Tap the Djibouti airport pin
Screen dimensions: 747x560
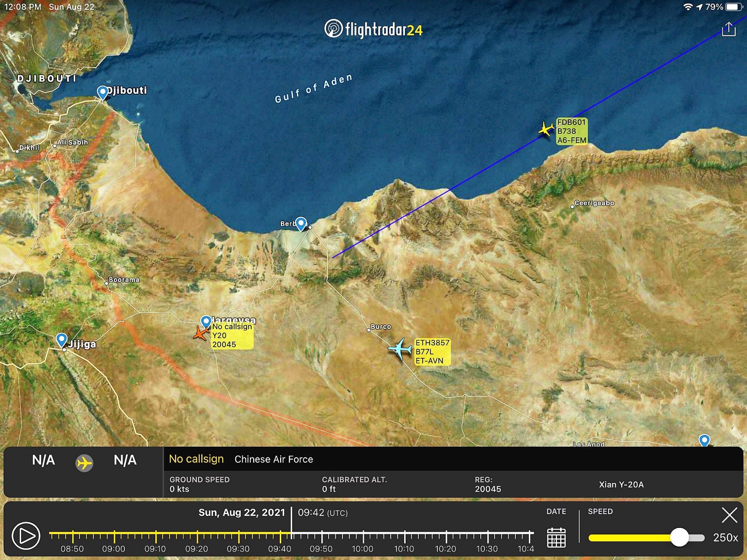[102, 93]
